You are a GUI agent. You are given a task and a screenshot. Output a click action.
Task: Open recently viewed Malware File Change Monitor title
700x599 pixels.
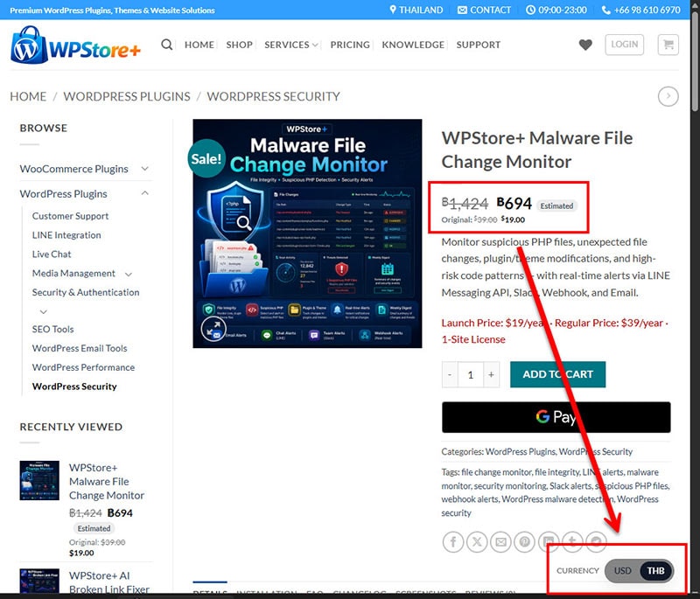point(106,482)
